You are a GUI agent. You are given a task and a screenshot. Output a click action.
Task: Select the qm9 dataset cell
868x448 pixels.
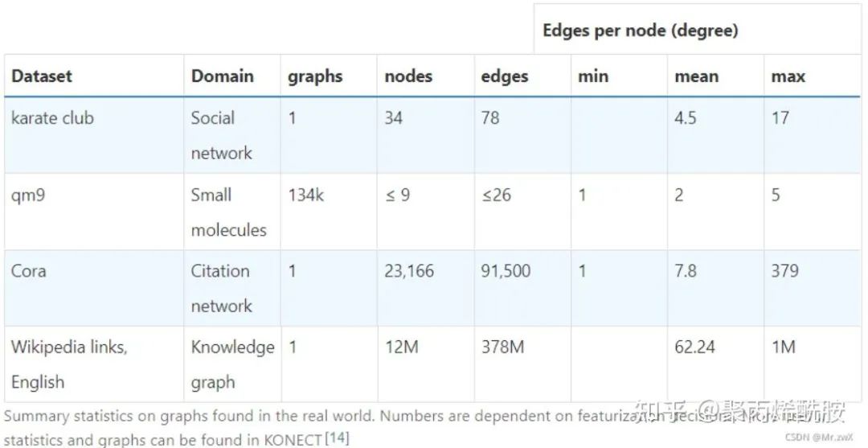(27, 195)
